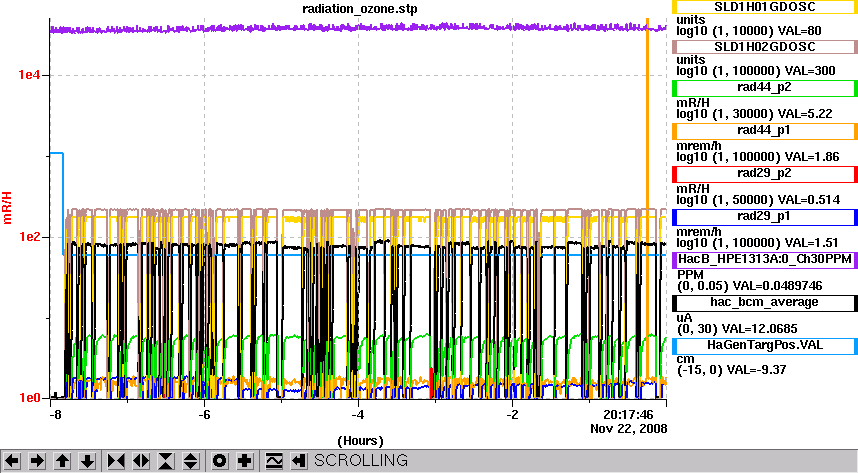
Task: Click the (Hours) x-axis title
Action: click(x=360, y=441)
